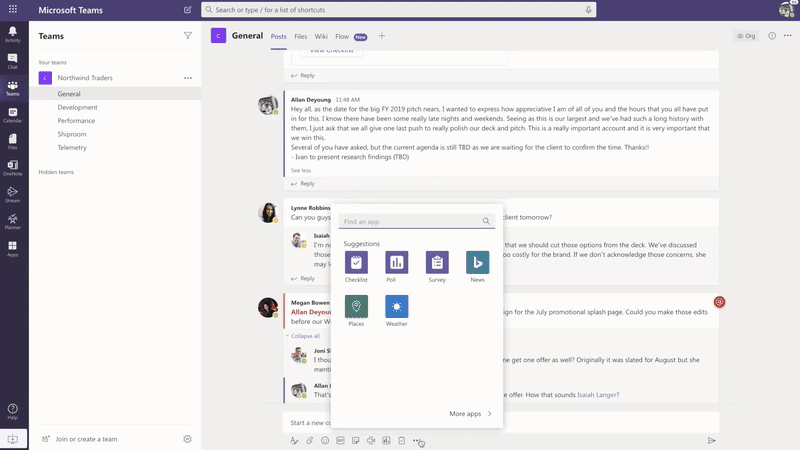Open the OneNote app

(x=13, y=168)
